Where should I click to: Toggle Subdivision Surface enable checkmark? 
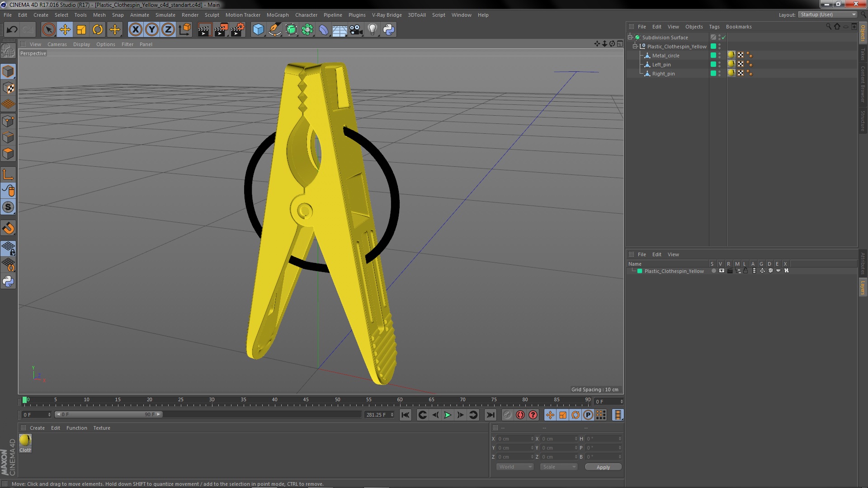click(723, 38)
